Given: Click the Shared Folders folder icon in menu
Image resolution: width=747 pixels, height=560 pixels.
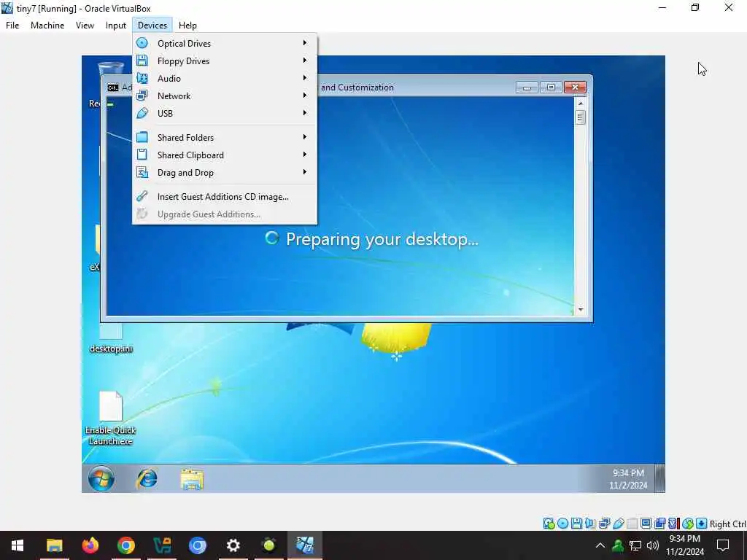Looking at the screenshot, I should tap(142, 137).
